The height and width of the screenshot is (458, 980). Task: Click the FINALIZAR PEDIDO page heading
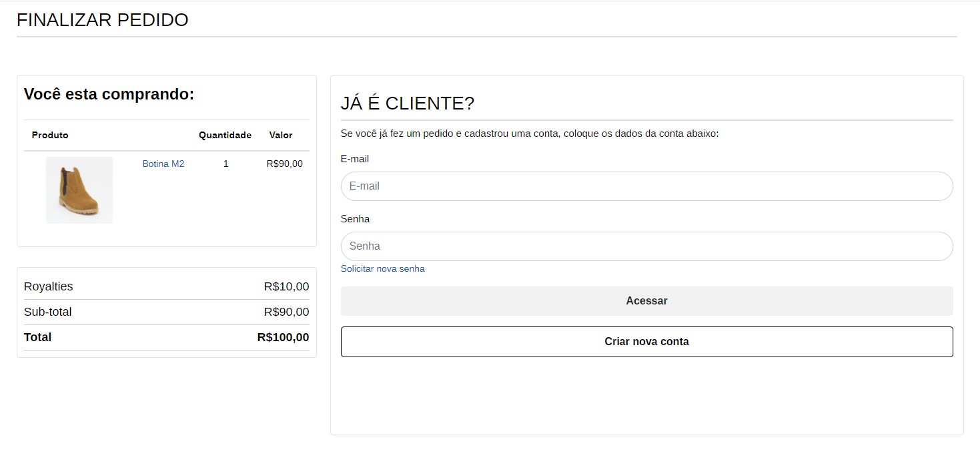pos(102,20)
